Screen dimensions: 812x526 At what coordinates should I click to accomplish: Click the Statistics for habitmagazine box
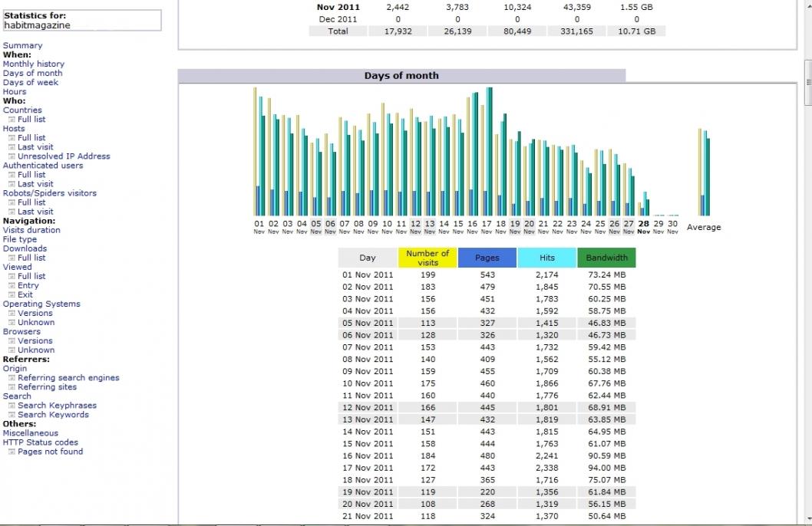(x=82, y=20)
